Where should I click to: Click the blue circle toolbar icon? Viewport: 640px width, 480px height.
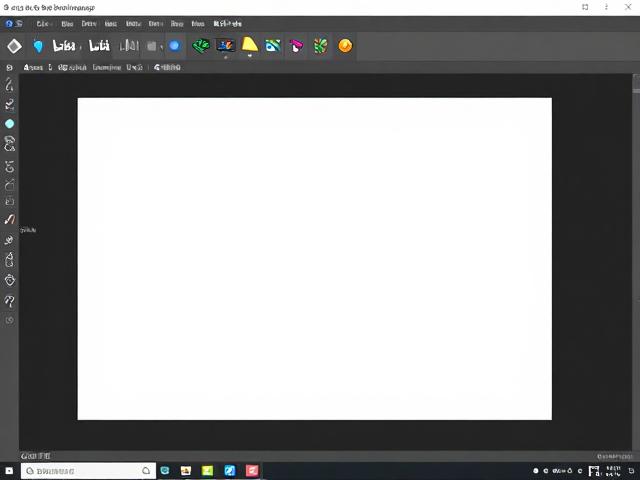click(x=175, y=46)
